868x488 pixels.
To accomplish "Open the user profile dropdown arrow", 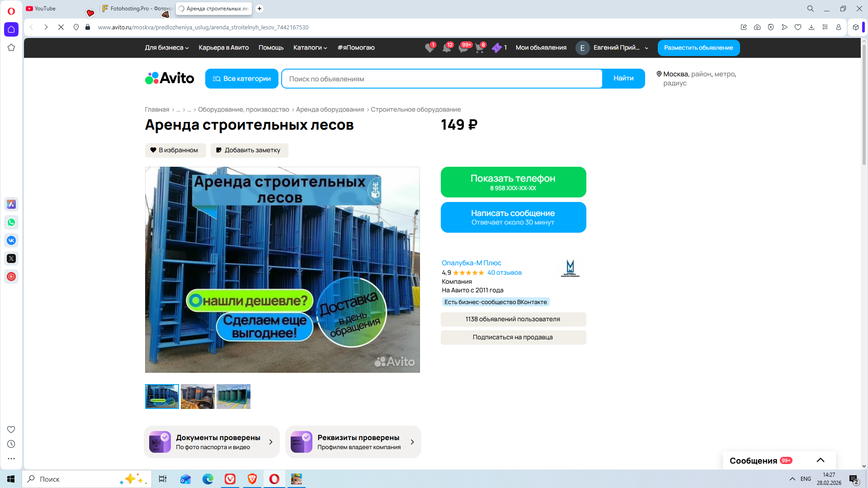I will [646, 48].
